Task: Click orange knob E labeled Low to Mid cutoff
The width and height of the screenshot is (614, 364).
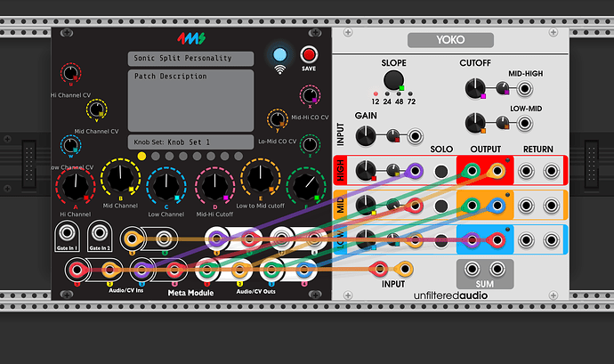Action: click(x=261, y=177)
